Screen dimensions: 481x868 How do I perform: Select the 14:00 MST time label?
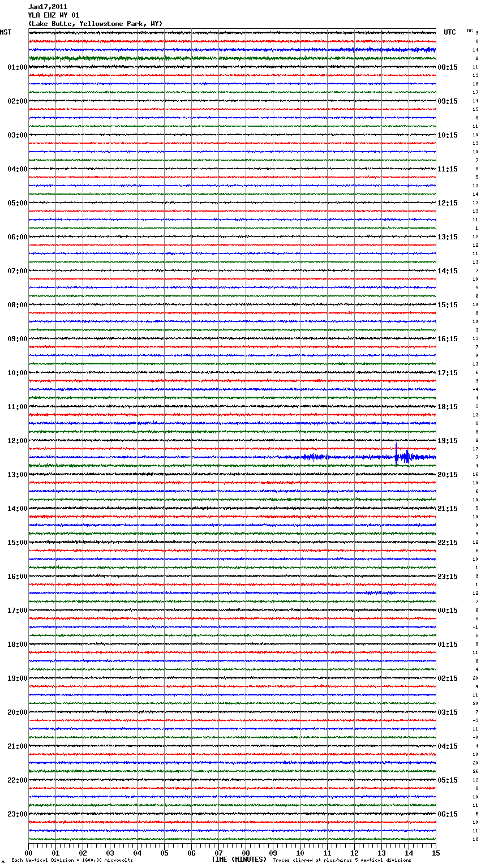[18, 509]
